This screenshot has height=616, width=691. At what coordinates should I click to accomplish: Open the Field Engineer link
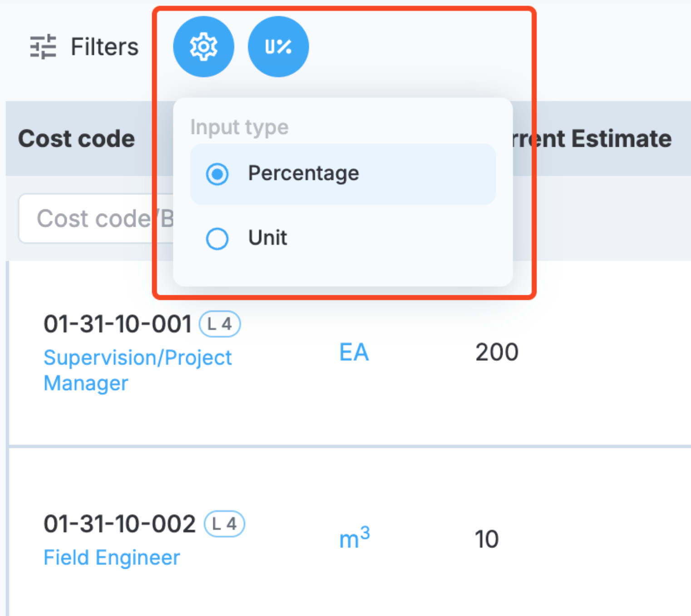[112, 557]
